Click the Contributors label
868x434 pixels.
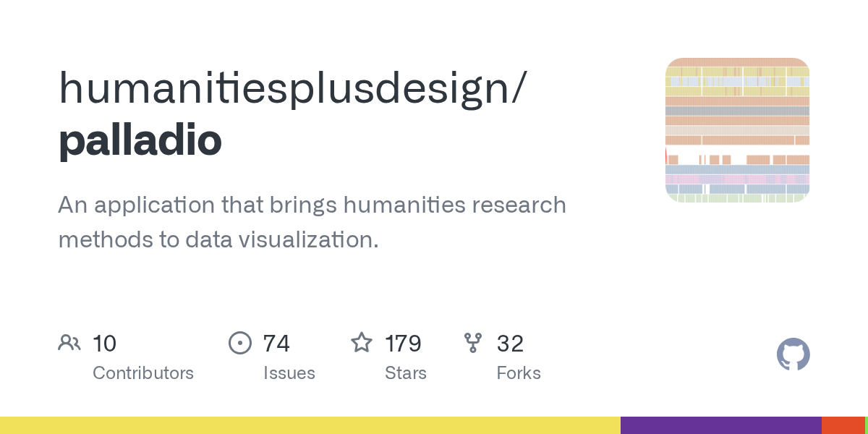coord(143,373)
